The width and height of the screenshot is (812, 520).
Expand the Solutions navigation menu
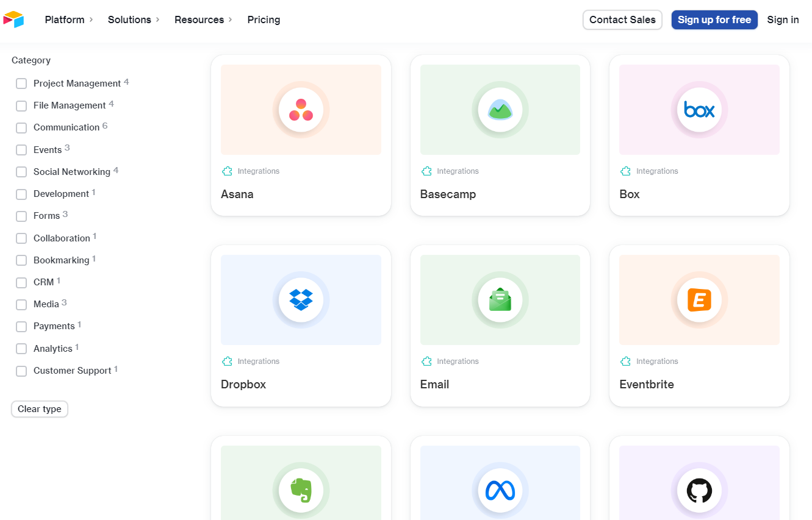point(134,20)
